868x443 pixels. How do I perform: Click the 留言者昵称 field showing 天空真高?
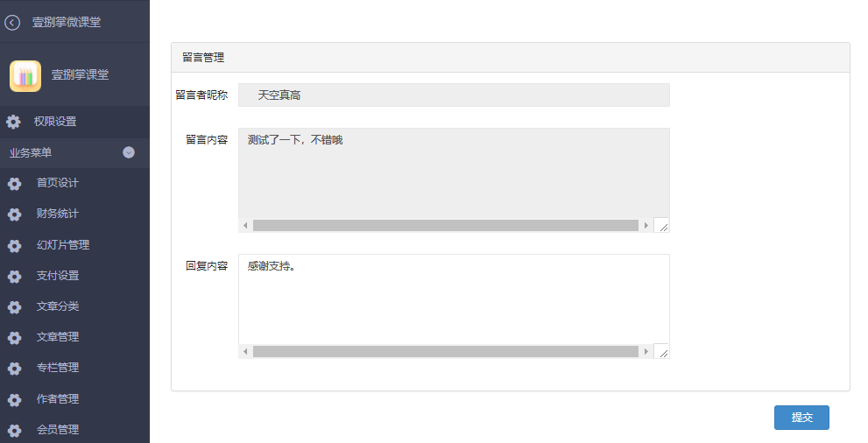(454, 95)
